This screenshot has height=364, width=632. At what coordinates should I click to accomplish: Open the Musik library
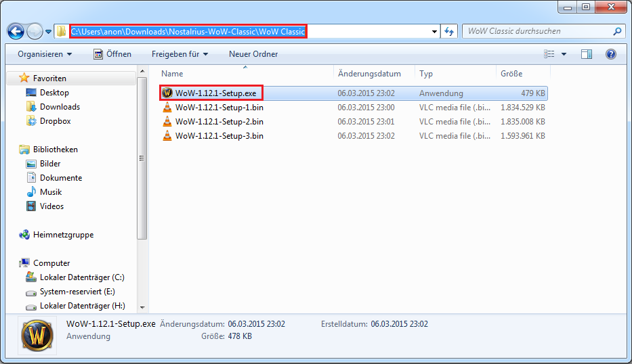pos(51,192)
